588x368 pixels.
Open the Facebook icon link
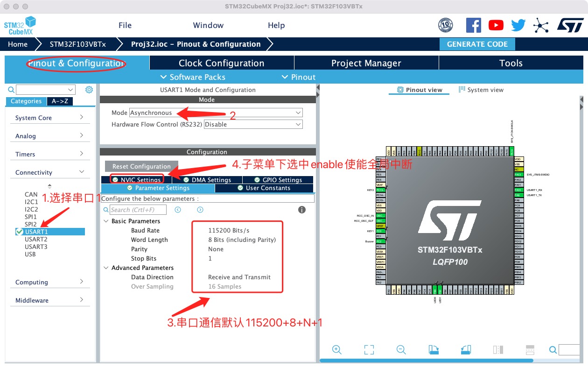click(473, 25)
